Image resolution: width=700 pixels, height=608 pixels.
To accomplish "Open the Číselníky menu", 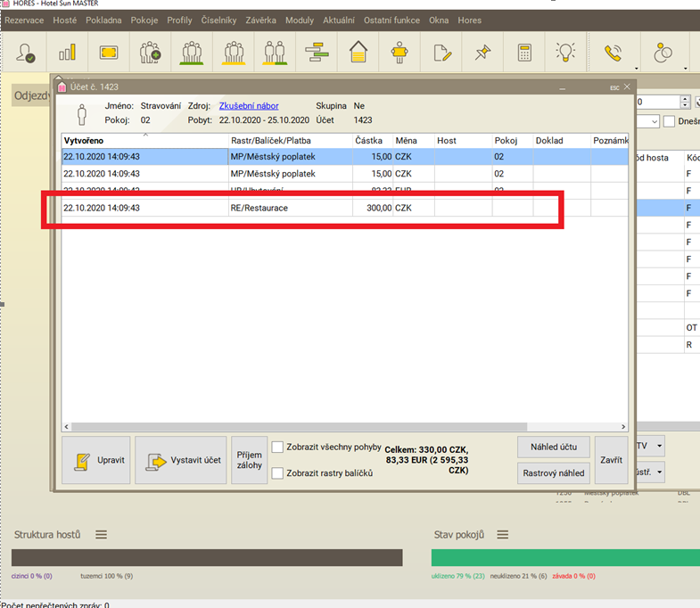I will coord(219,20).
